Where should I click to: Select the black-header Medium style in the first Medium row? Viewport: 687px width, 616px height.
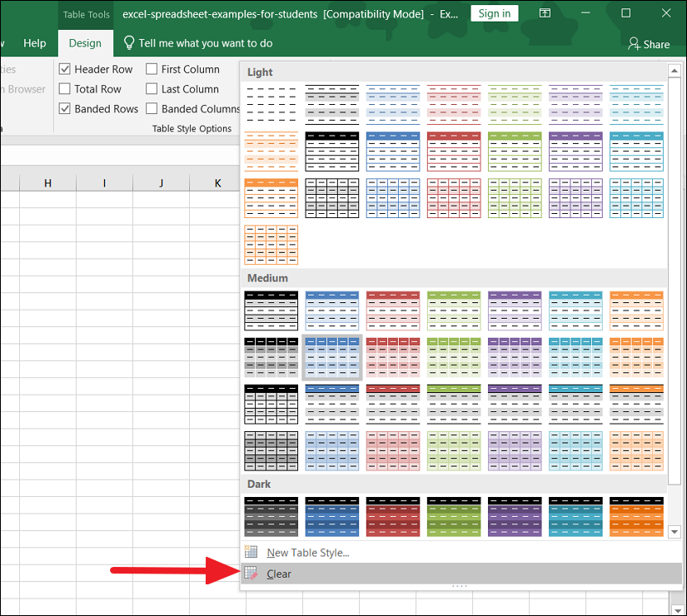tap(271, 310)
